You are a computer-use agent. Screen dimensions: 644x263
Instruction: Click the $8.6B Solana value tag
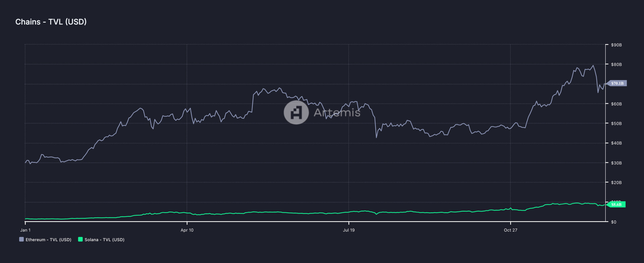(616, 204)
